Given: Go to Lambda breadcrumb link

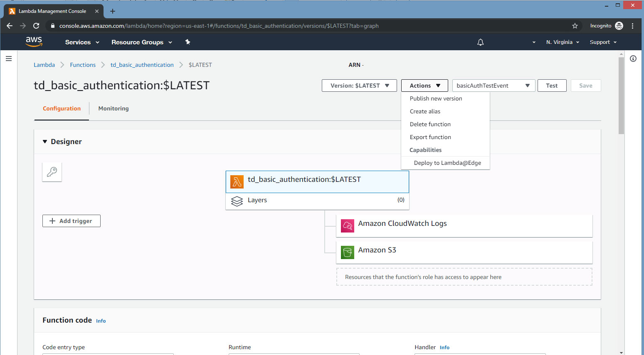Looking at the screenshot, I should 44,65.
